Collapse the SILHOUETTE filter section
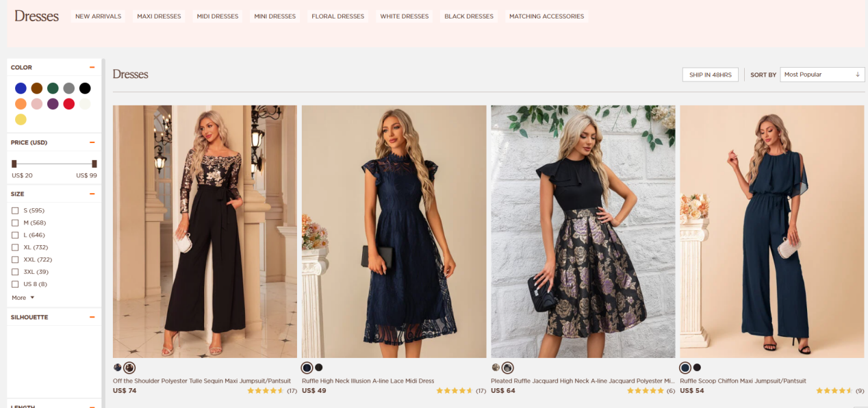 point(92,318)
